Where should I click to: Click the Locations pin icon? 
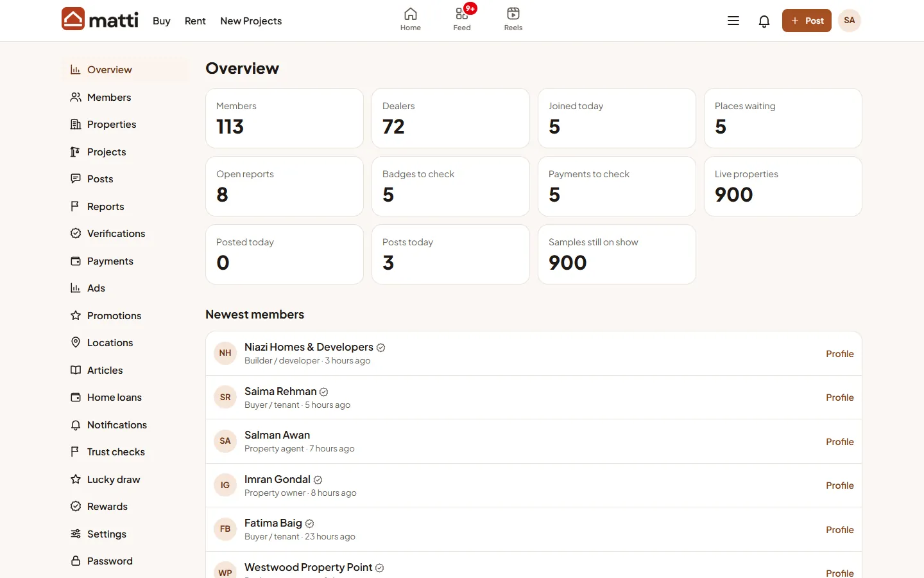point(76,342)
